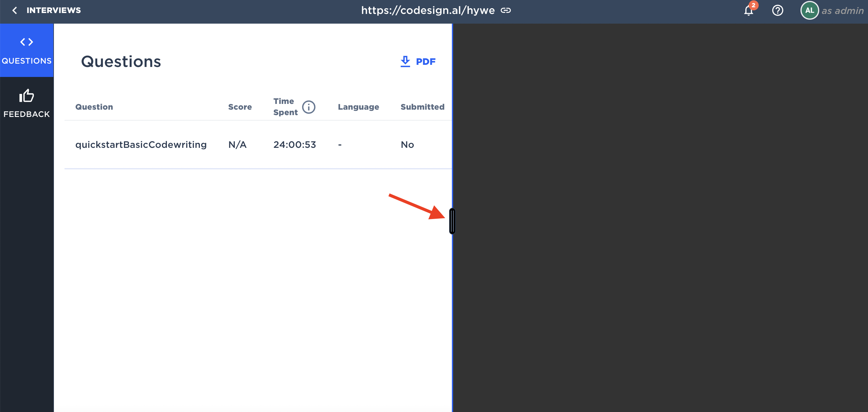868x412 pixels.
Task: Go back to Interviews list
Action: point(46,11)
